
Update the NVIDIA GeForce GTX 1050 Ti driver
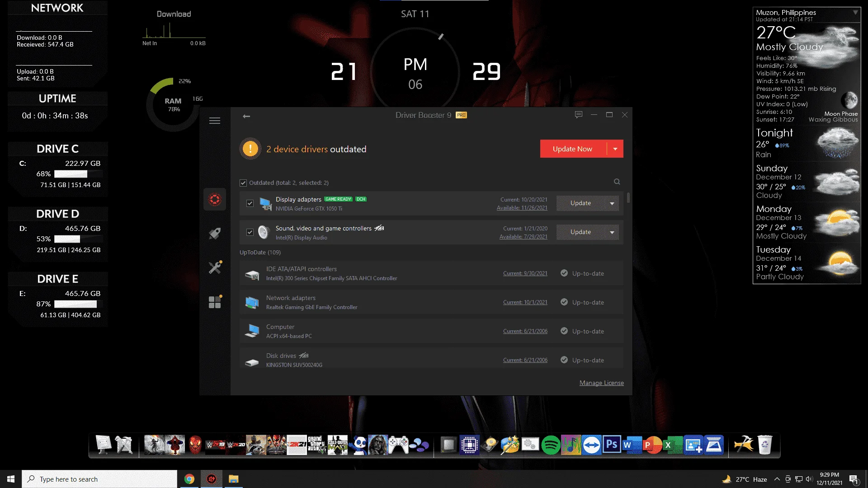pyautogui.click(x=581, y=203)
